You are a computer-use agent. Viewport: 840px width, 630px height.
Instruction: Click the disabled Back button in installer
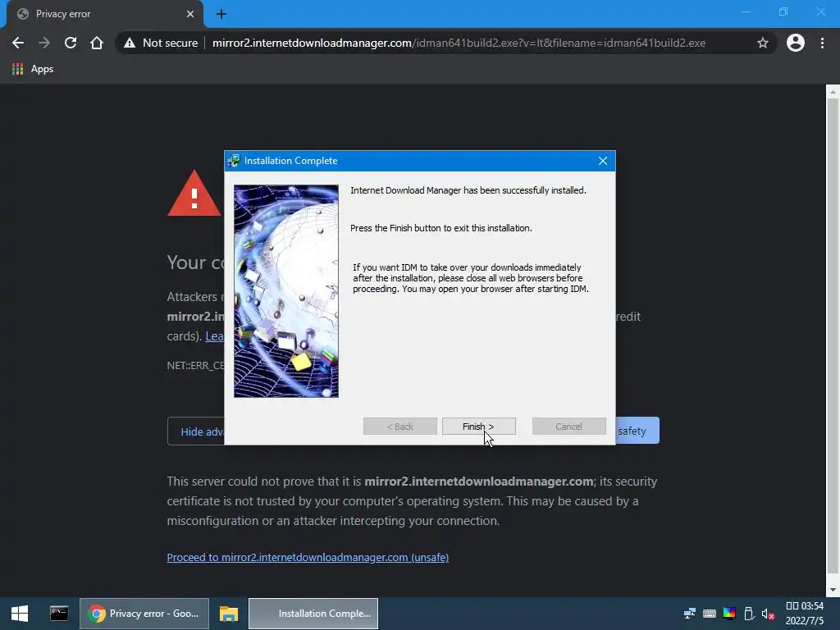pyautogui.click(x=399, y=427)
